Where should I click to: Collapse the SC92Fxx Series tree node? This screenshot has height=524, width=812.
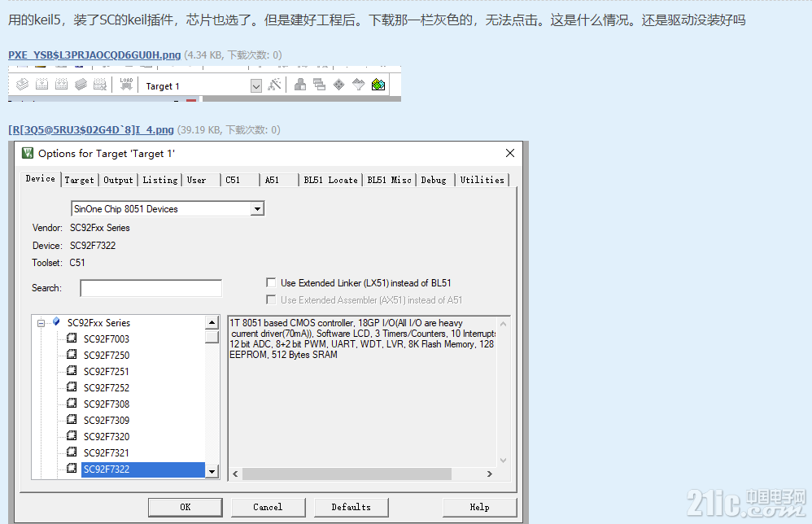[x=41, y=323]
